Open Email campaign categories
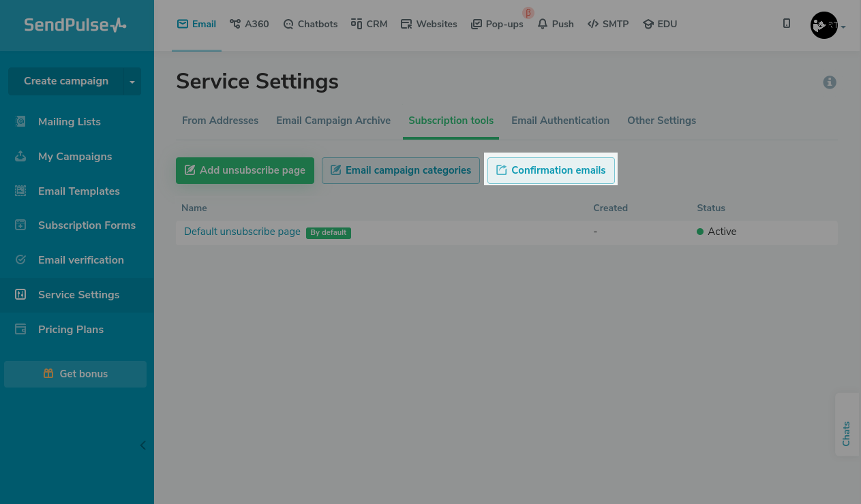 [x=400, y=170]
